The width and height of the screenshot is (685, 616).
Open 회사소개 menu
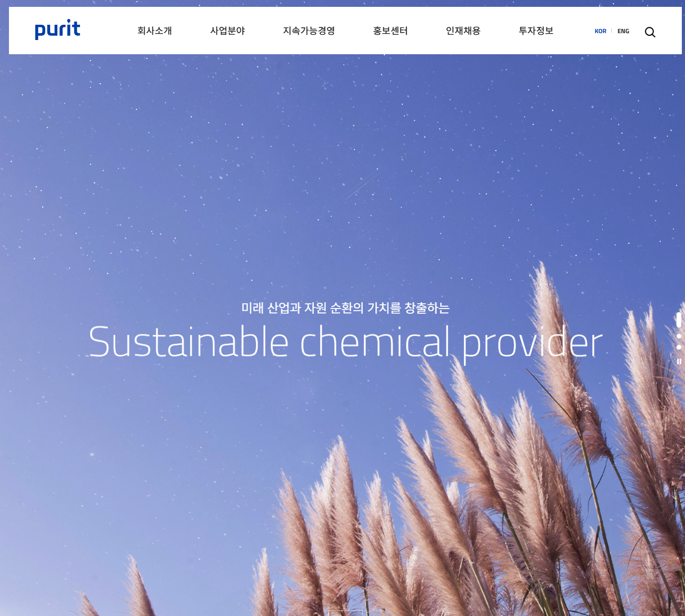(x=155, y=31)
